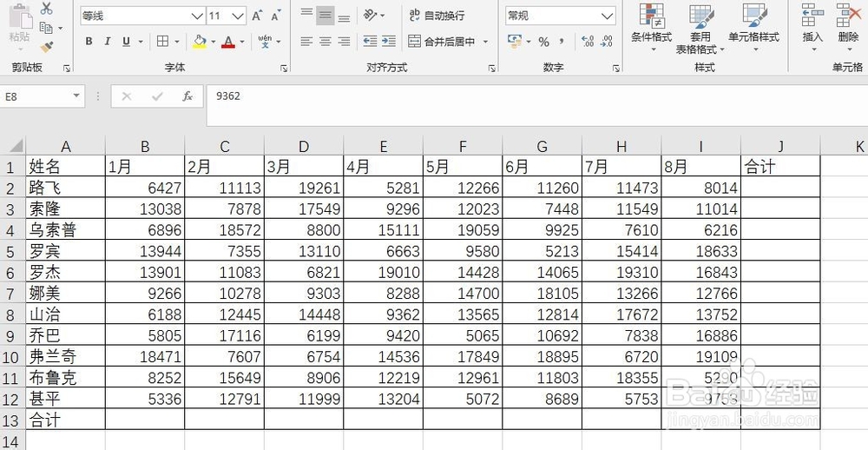868x450 pixels.
Task: Decrease decimal places
Action: tap(606, 41)
